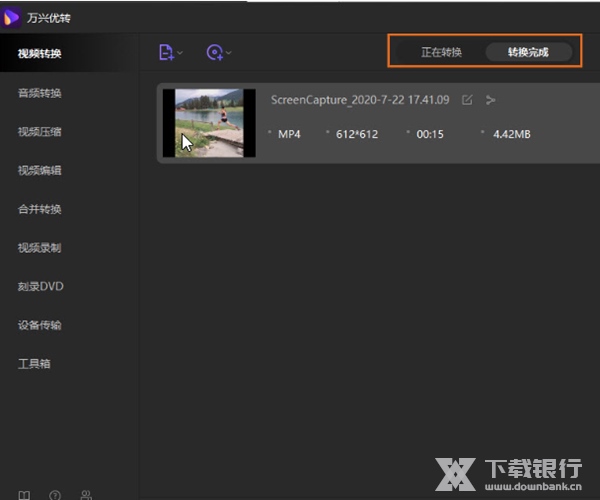Open the 视频编辑 sidebar section
The height and width of the screenshot is (500, 600).
[x=39, y=170]
